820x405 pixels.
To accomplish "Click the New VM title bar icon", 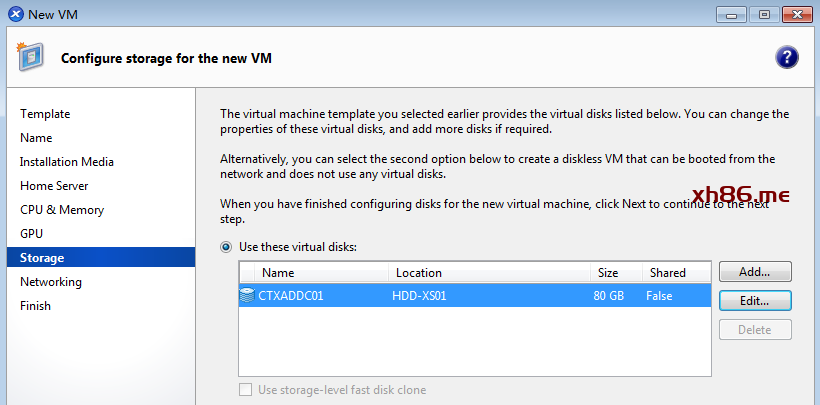I will pos(13,14).
